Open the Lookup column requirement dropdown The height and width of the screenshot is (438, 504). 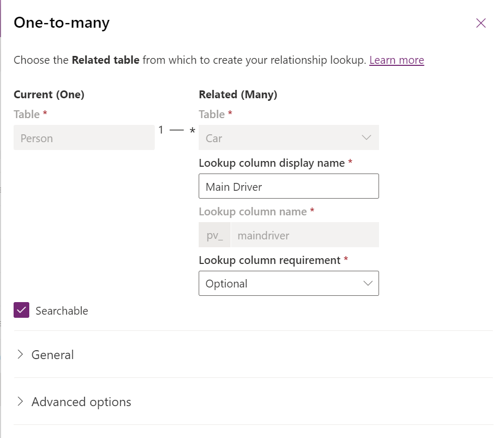point(289,283)
